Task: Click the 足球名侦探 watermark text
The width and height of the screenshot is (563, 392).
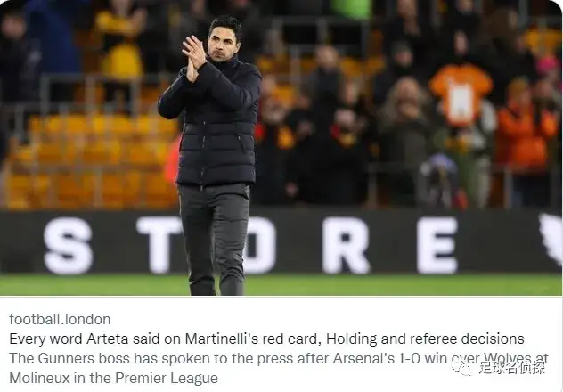Action: [x=511, y=368]
